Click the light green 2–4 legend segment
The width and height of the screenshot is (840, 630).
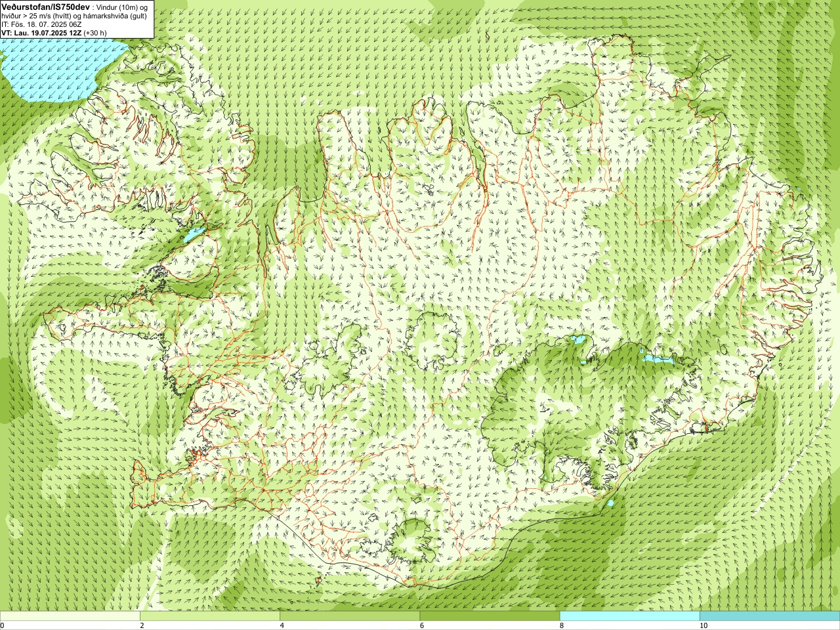pos(209,616)
